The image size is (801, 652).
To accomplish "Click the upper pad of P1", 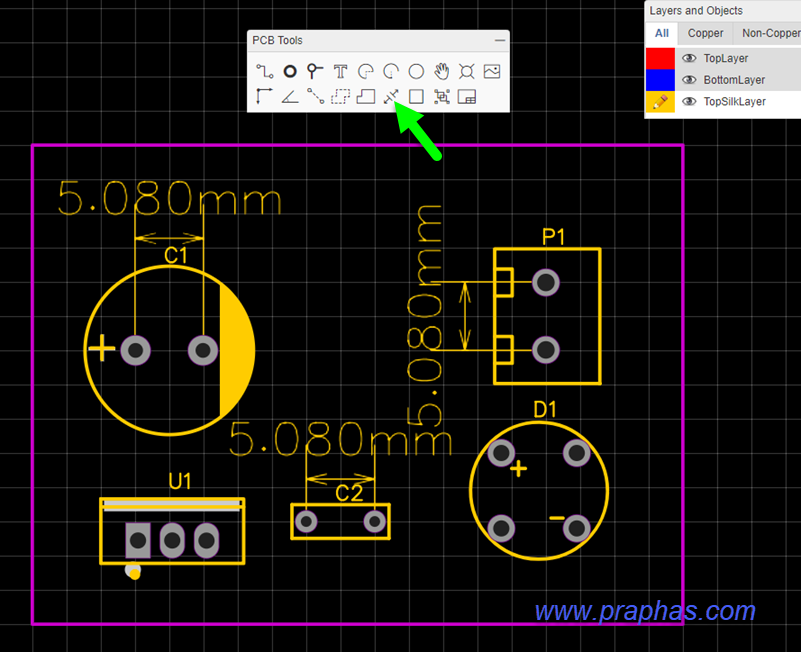I will (546, 282).
